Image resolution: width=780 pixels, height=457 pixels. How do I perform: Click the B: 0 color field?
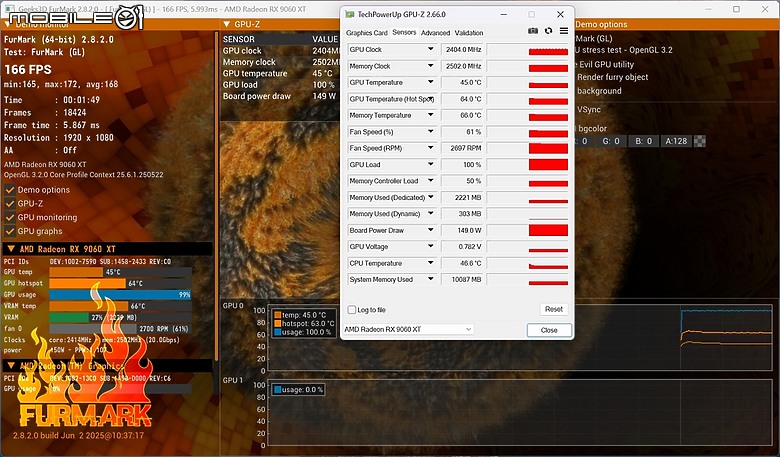pos(644,141)
